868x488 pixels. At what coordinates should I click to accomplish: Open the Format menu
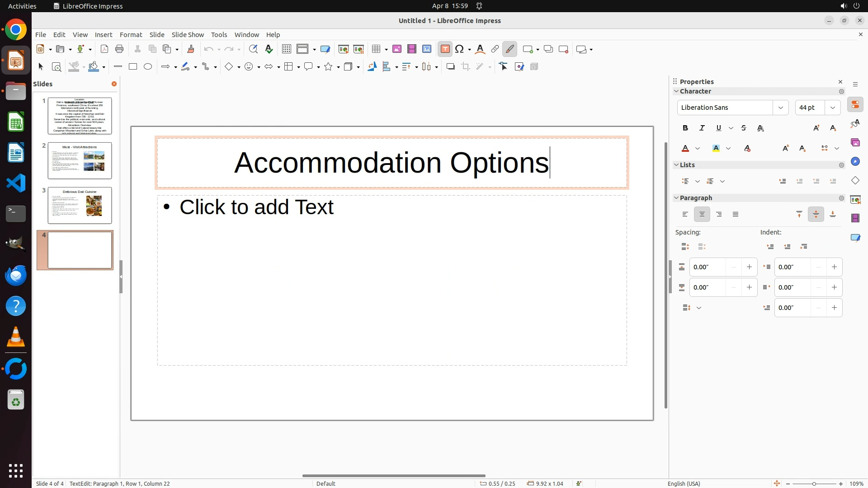pos(131,35)
